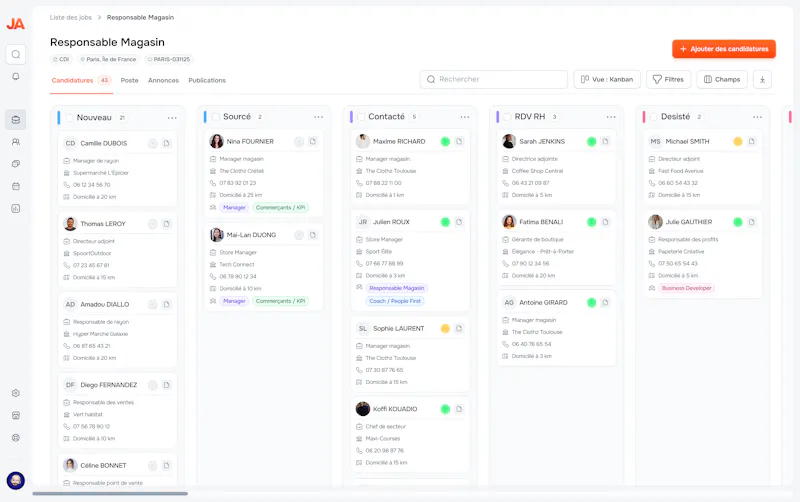The height and width of the screenshot is (502, 800).
Task: Open Desisté column three-dot menu
Action: (x=757, y=117)
